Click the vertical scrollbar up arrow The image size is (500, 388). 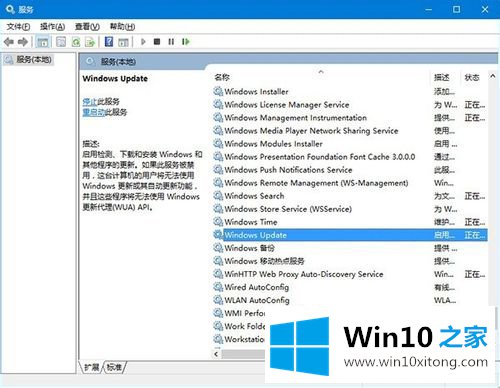point(493,76)
